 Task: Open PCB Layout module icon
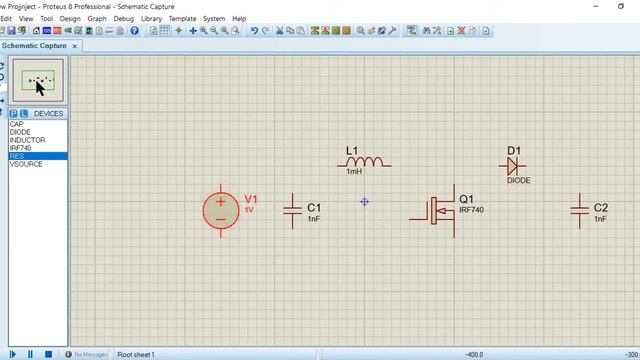tap(57, 31)
